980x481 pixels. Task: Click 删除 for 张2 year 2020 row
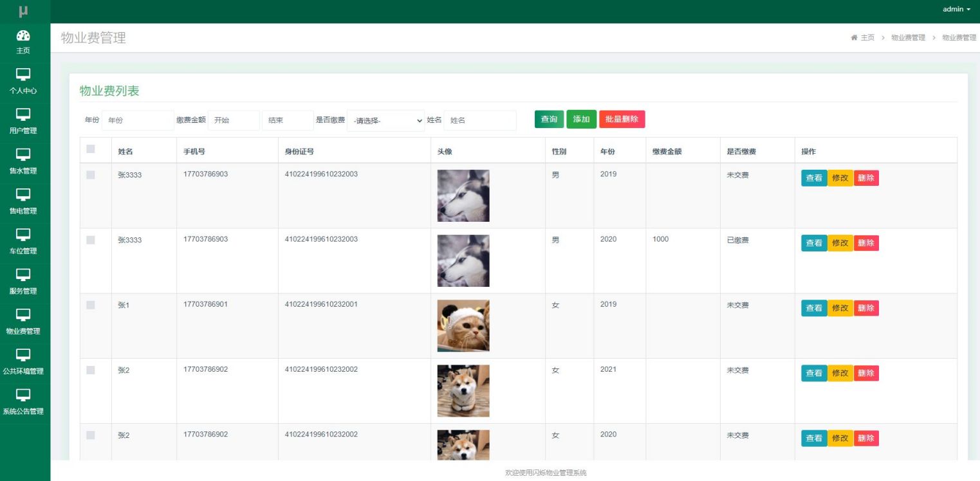click(866, 438)
